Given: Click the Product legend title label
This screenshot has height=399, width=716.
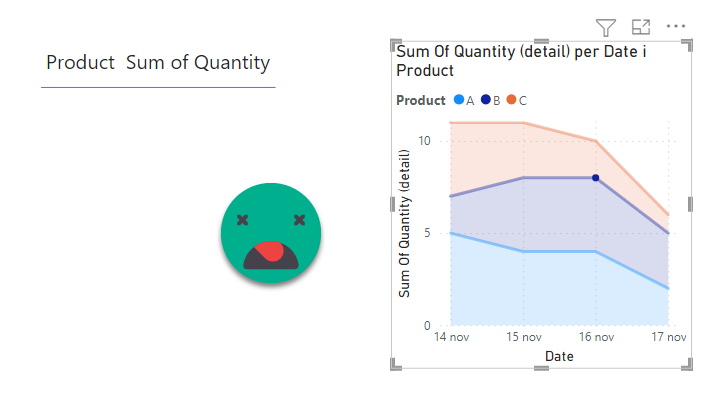Looking at the screenshot, I should tap(421, 100).
